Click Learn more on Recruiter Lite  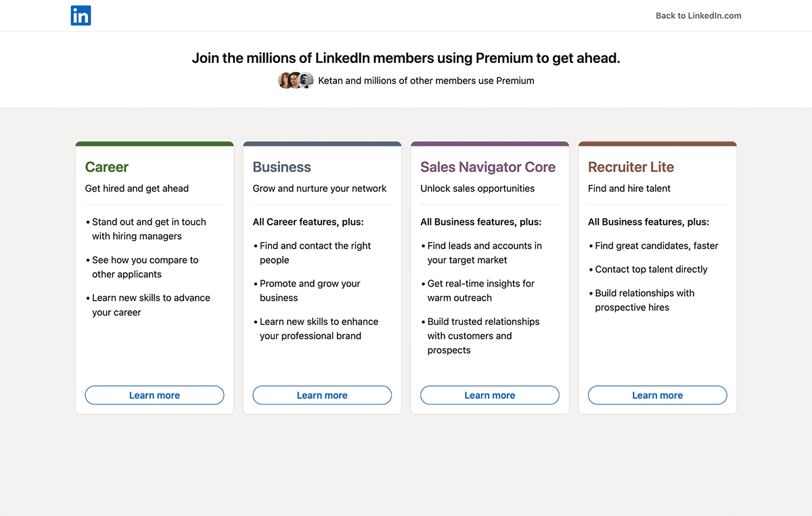click(x=657, y=395)
